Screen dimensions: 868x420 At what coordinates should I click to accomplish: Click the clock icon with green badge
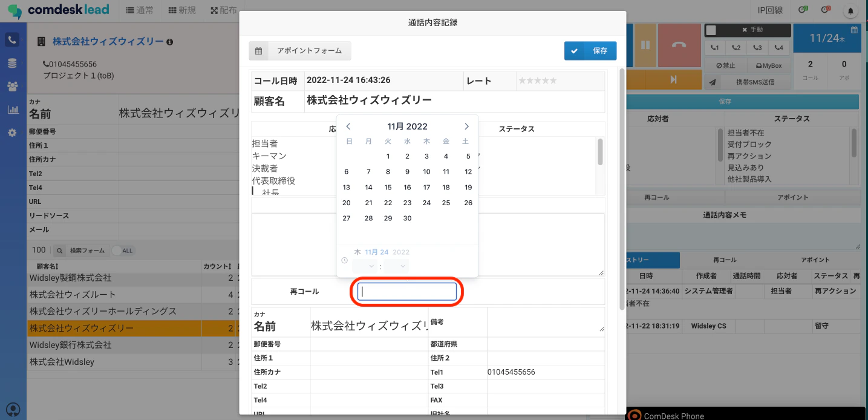(x=803, y=10)
